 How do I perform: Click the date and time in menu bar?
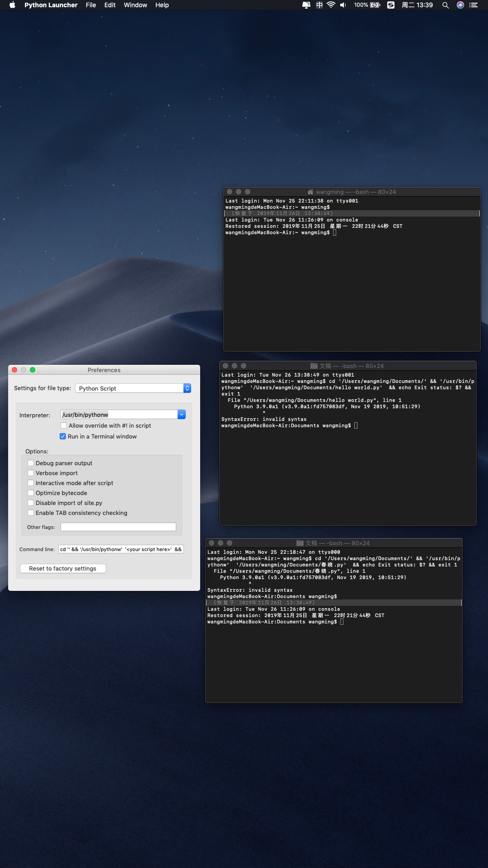point(417,5)
